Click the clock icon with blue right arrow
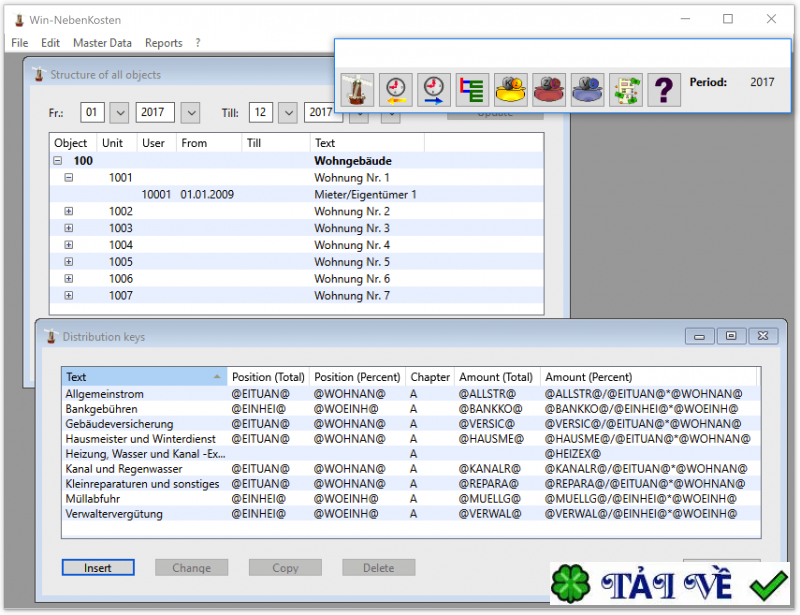Screen dimensions: 800x615 click(x=434, y=90)
